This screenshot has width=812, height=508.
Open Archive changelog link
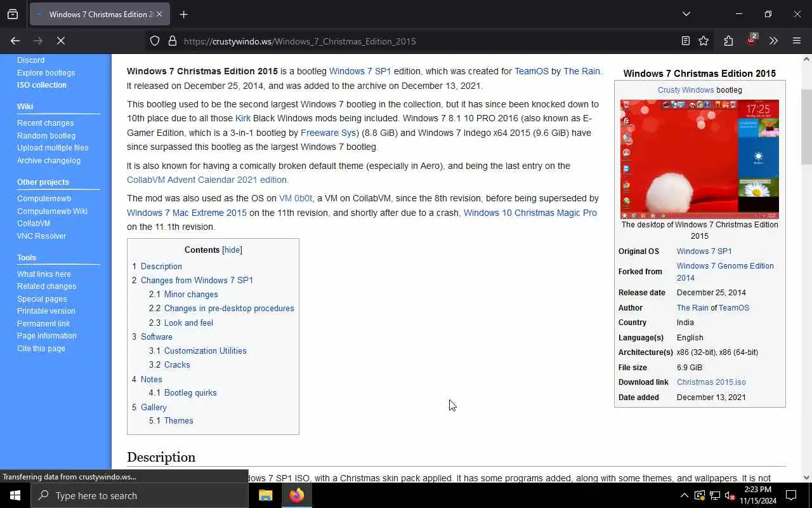tap(49, 161)
